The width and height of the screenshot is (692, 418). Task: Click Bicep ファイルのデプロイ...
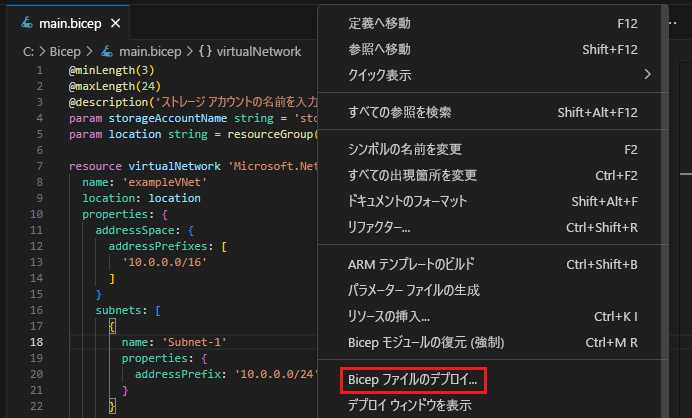click(413, 380)
